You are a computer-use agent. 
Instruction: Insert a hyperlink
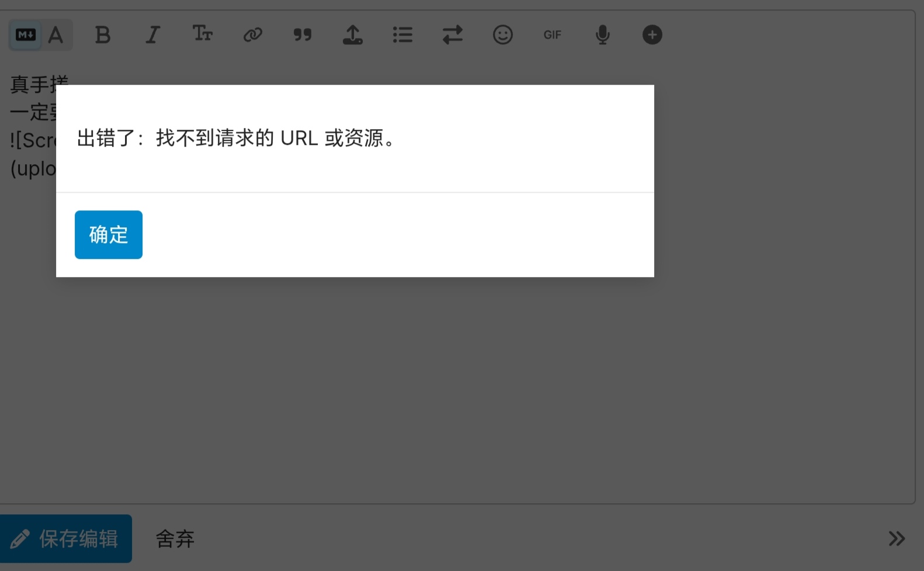(252, 35)
